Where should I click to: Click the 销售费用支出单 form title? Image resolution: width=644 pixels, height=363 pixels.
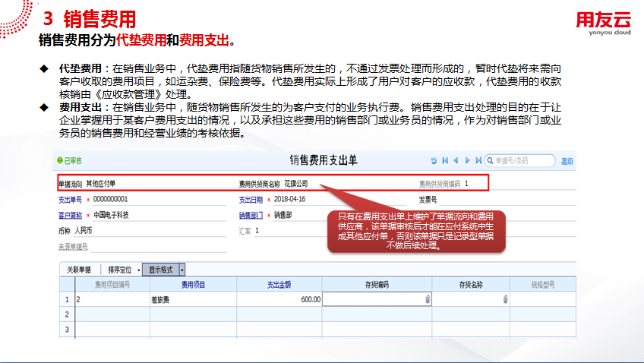point(324,160)
